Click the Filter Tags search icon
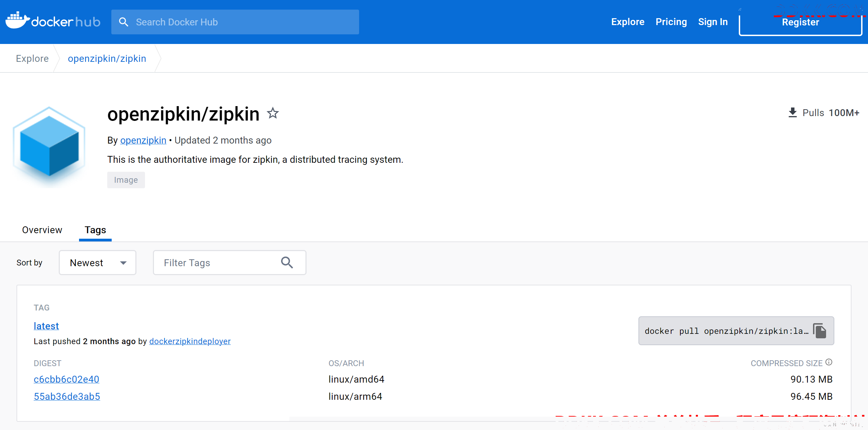This screenshot has height=430, width=868. 287,263
